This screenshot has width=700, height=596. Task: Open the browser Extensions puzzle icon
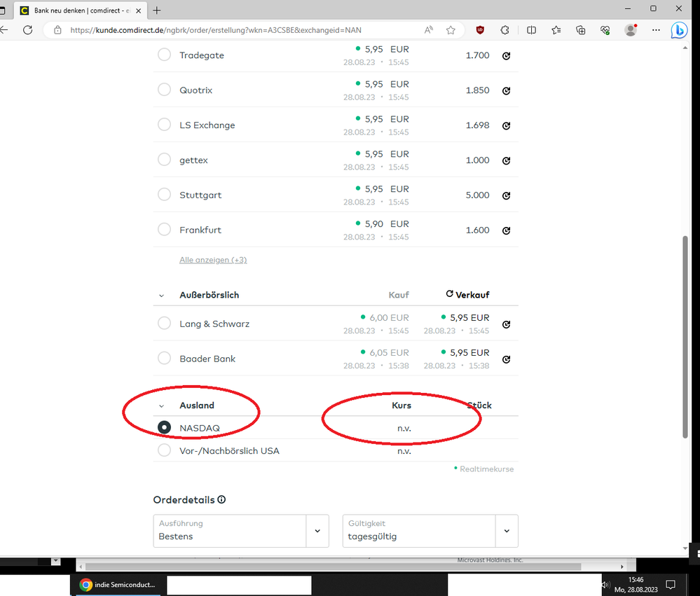[505, 30]
